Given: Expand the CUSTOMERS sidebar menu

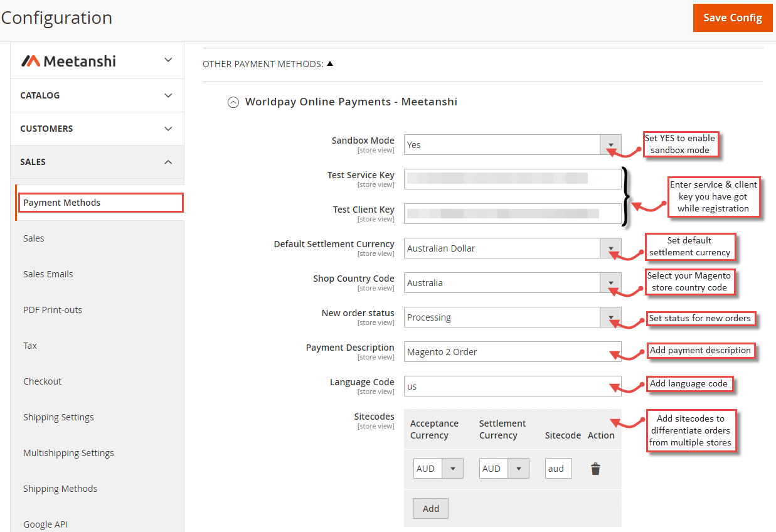Looking at the screenshot, I should click(x=167, y=129).
